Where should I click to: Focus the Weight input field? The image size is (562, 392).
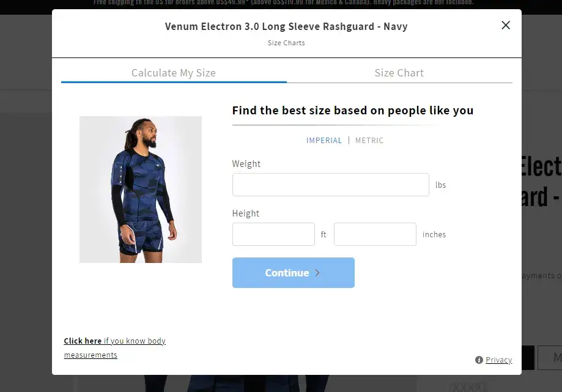click(x=330, y=185)
